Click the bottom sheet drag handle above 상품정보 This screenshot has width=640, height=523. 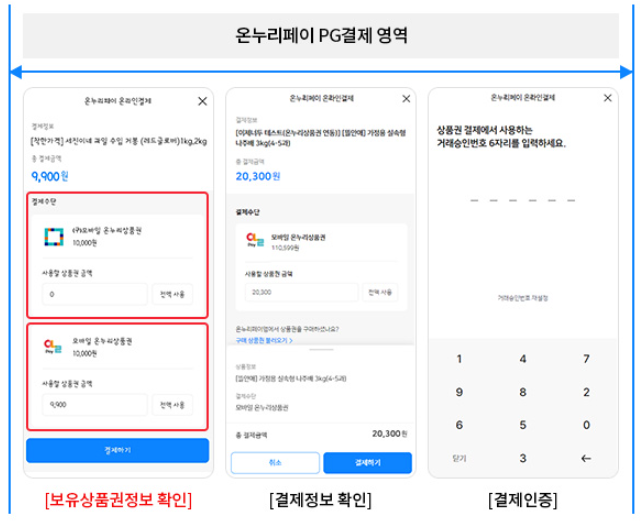[x=321, y=349]
